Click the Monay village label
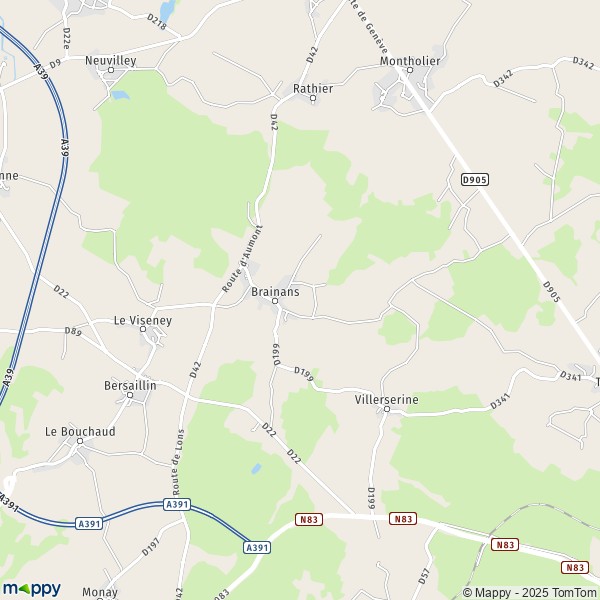Image resolution: width=600 pixels, height=600 pixels. [100, 592]
